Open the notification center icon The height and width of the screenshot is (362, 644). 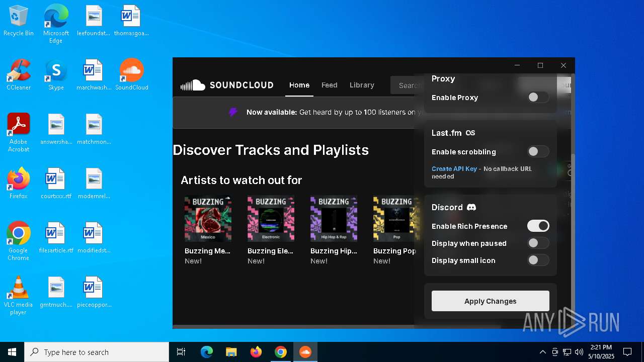coord(627,352)
